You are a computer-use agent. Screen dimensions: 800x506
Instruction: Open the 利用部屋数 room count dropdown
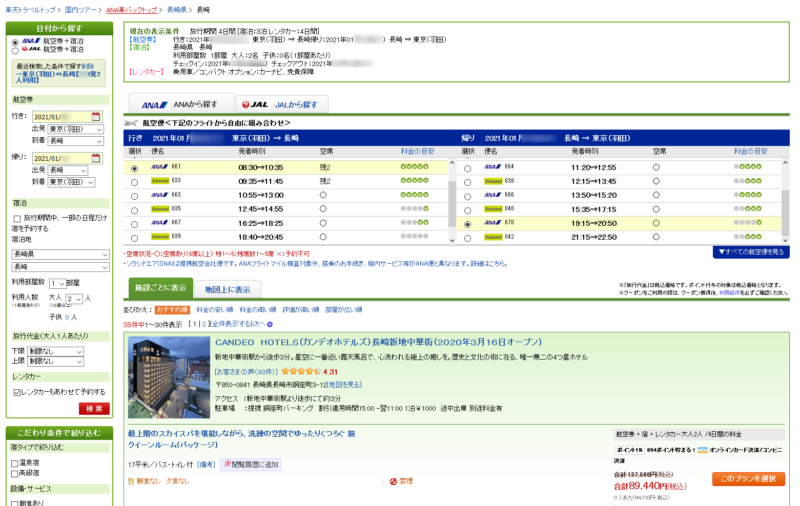point(57,283)
